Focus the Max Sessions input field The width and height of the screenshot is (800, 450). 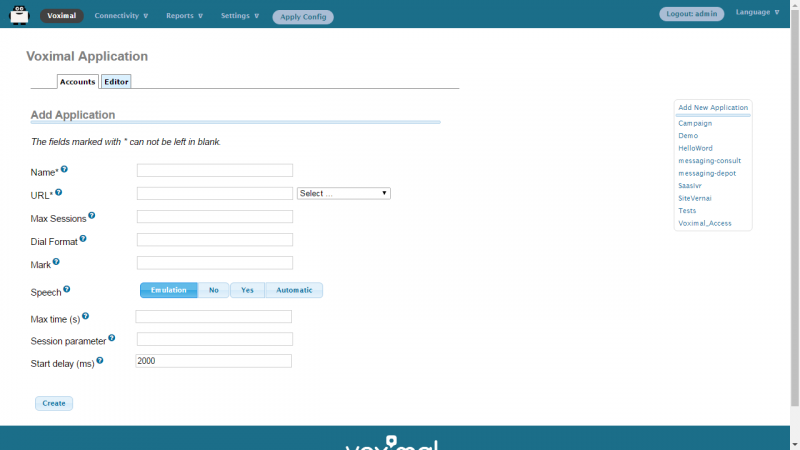coord(215,217)
